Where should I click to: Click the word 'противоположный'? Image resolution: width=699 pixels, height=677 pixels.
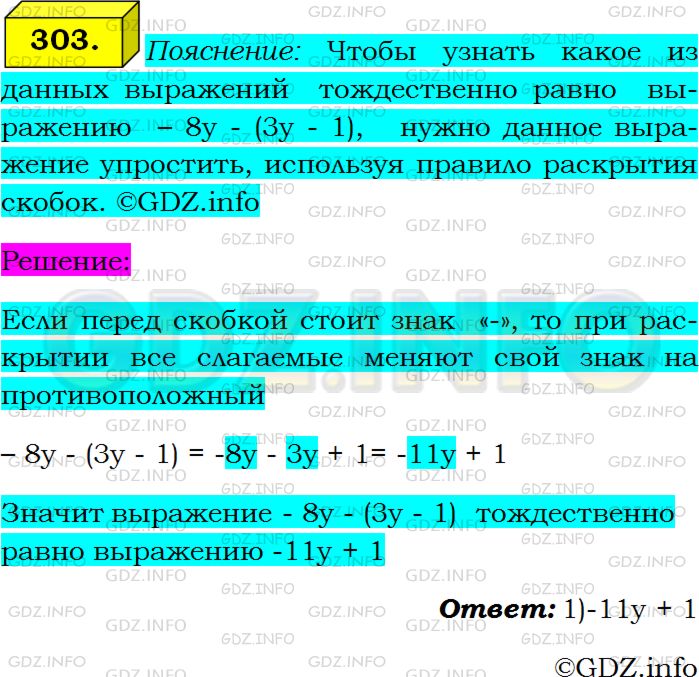[x=132, y=396]
